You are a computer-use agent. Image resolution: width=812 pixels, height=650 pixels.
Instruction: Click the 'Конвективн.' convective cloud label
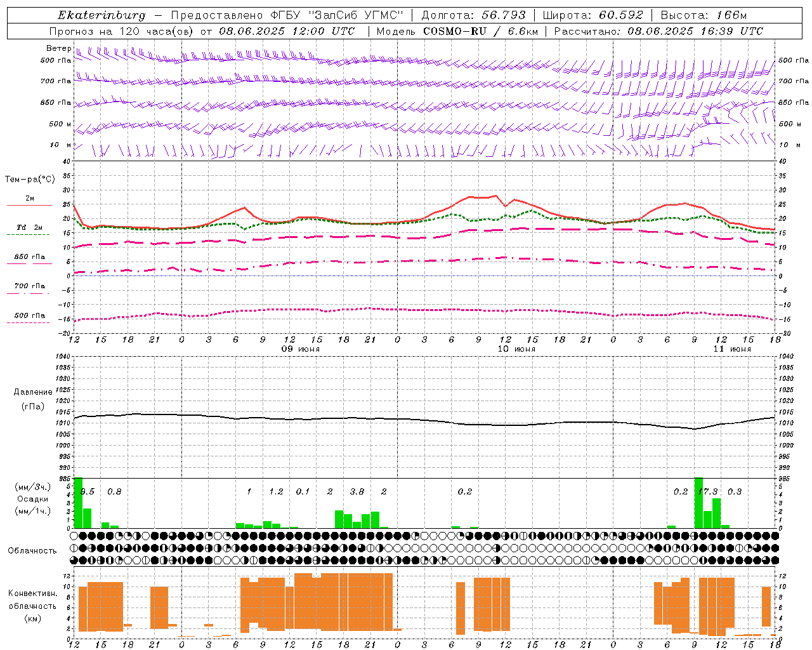pyautogui.click(x=32, y=594)
